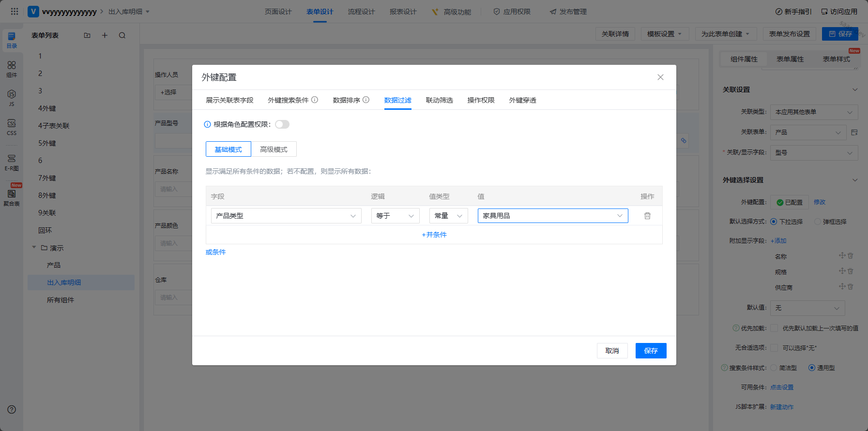Click the +并条件 link
868x431 pixels.
[x=434, y=235]
